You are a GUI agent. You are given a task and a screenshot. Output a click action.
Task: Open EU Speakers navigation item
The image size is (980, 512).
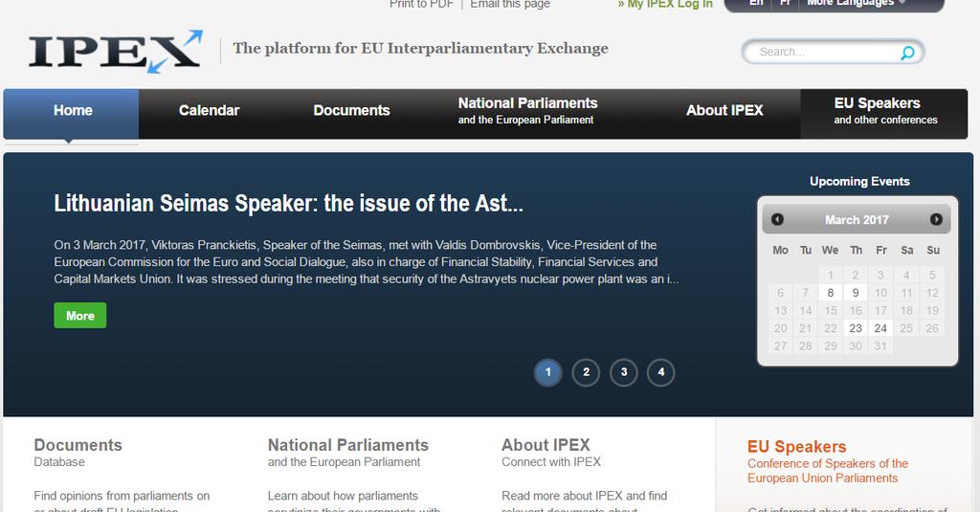(885, 113)
